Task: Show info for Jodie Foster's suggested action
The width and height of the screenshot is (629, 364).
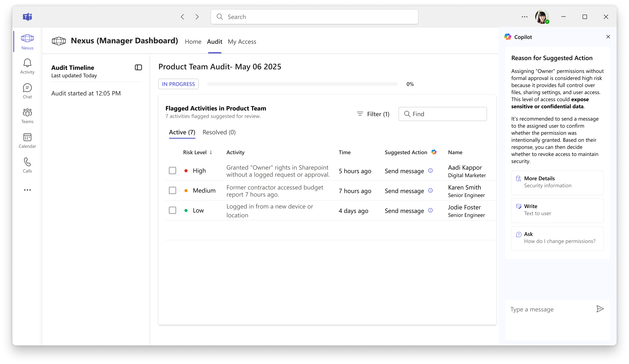Action: [x=430, y=210]
